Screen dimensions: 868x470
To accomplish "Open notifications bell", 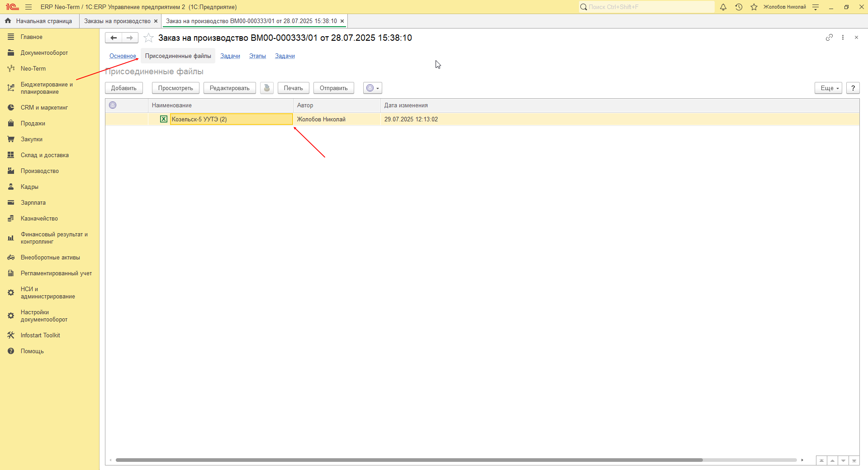I will [x=723, y=7].
